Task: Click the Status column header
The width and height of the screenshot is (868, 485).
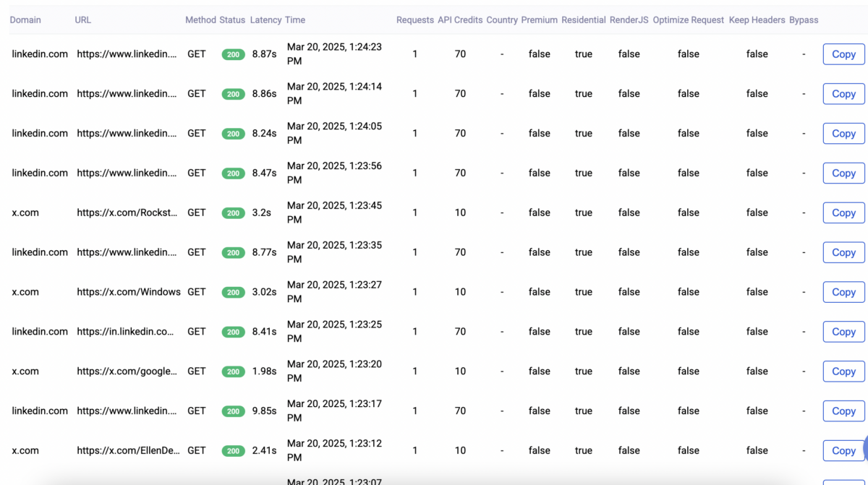Action: tap(232, 20)
